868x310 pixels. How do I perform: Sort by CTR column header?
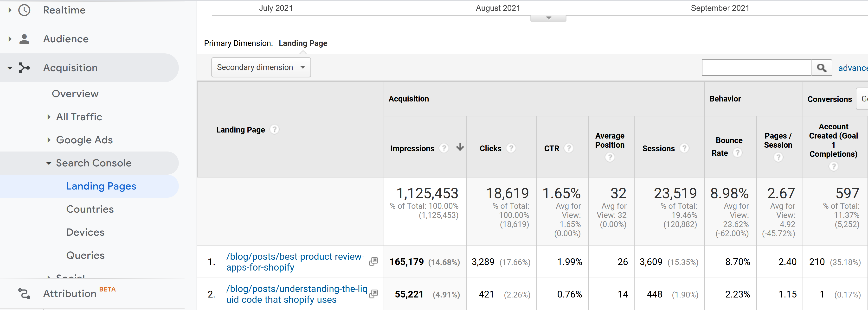[x=552, y=148]
